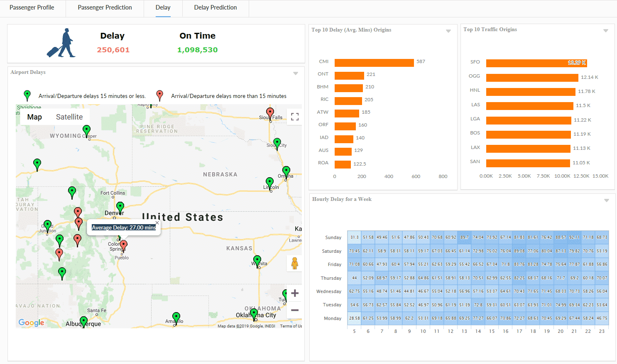Zoom in on the map
The image size is (617, 364).
[295, 293]
